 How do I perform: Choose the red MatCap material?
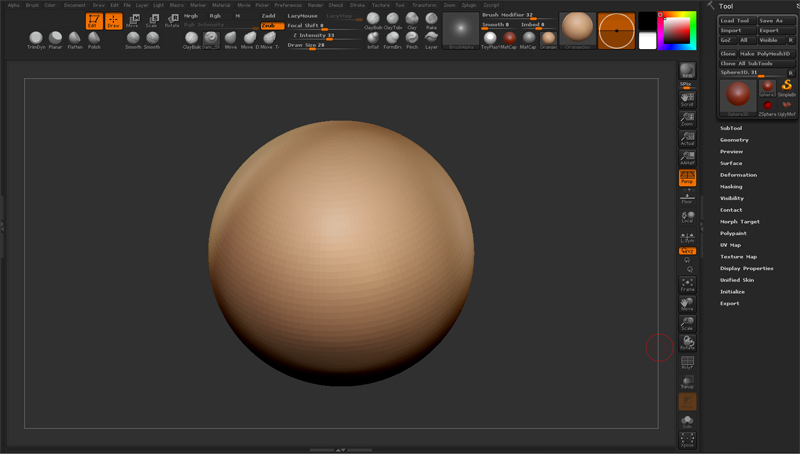(x=509, y=40)
